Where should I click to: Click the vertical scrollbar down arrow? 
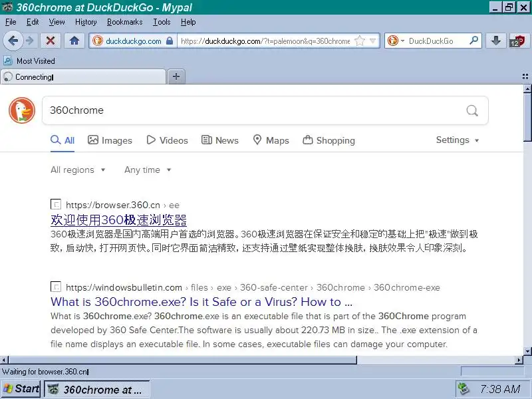527,352
